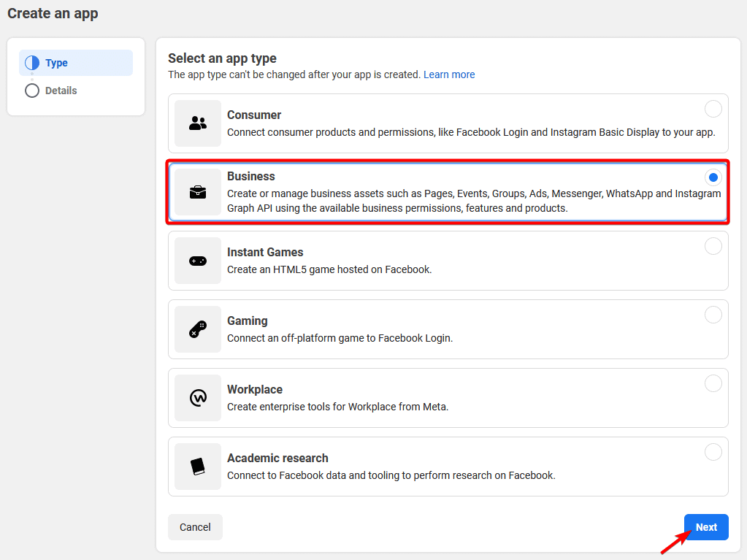The image size is (747, 560).
Task: Select the Workplace radio button
Action: (713, 383)
